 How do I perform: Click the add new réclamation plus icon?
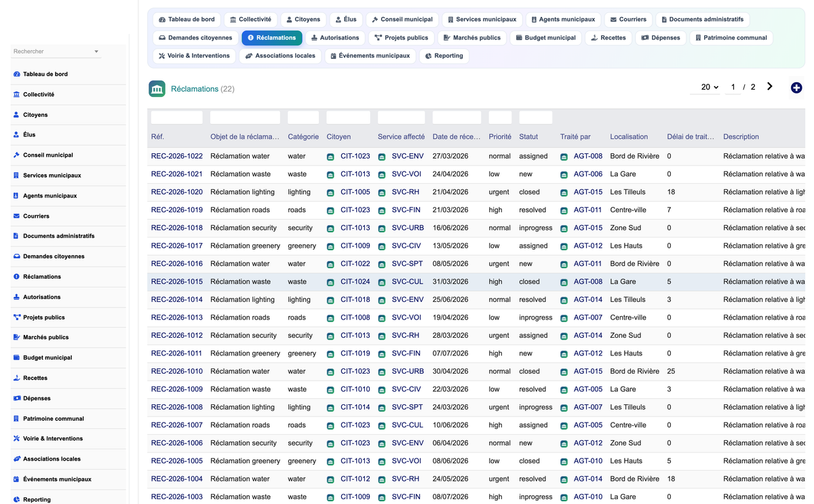[x=796, y=88]
